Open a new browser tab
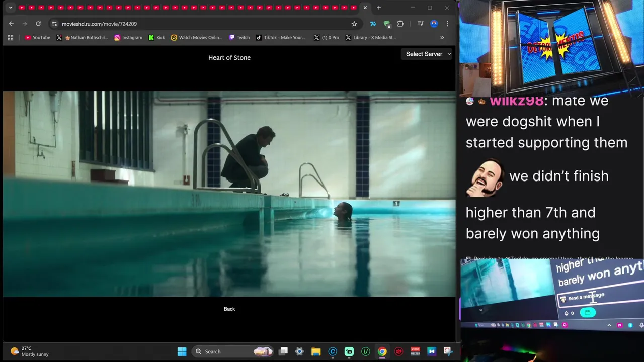 [379, 8]
